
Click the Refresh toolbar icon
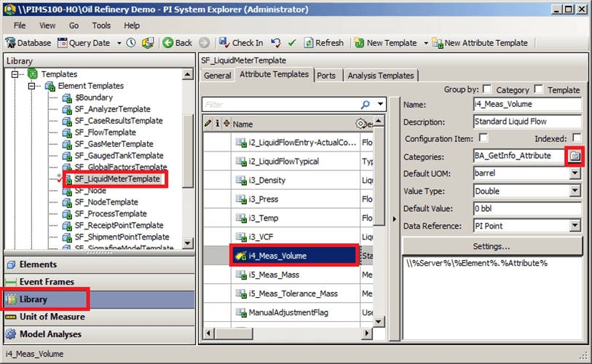click(x=309, y=43)
